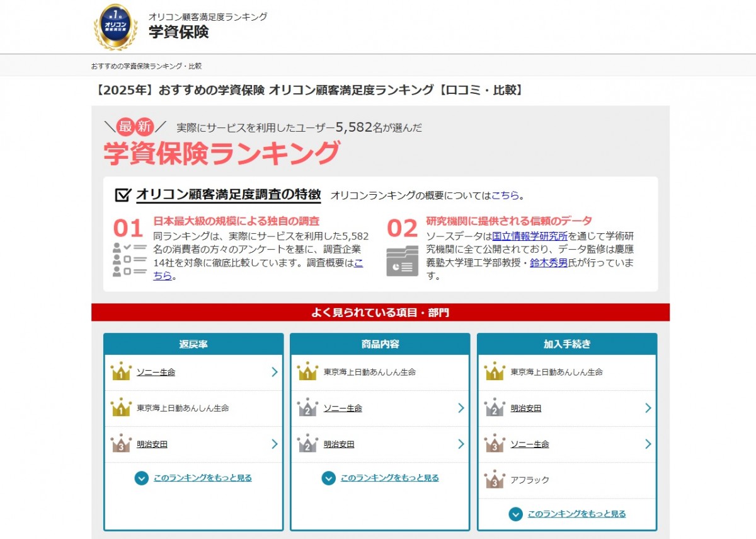Click the silver crown beside ソニー生命 in 商品内容
The height and width of the screenshot is (539, 756).
[x=307, y=407]
